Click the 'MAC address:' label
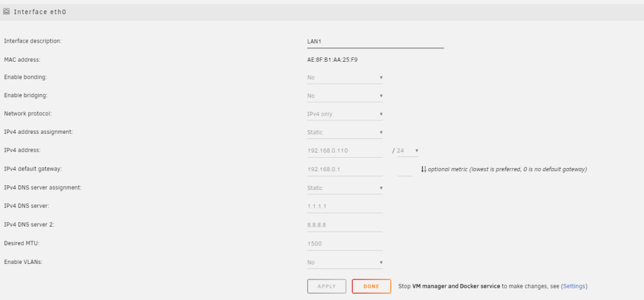This screenshot has height=300, width=644. tap(22, 59)
